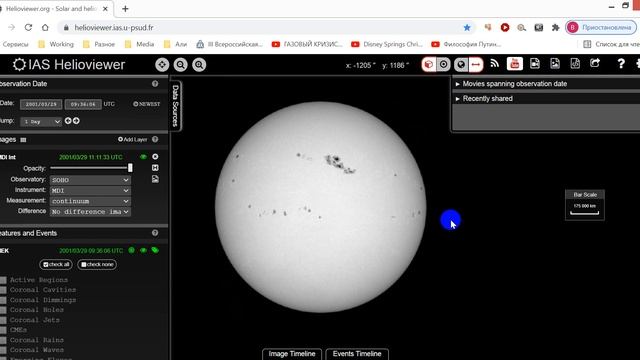Toggle the target mouse-coordinates button
This screenshot has height=360, width=640.
pos(444,64)
